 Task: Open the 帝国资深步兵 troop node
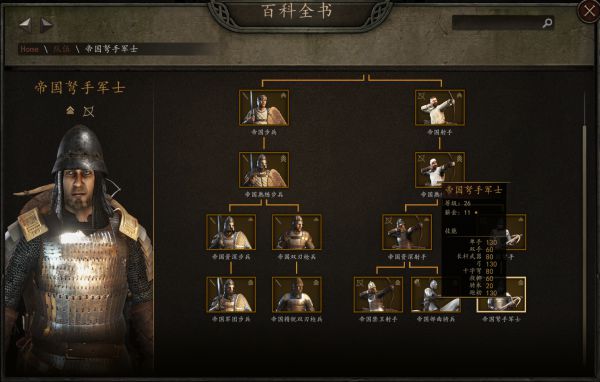coord(231,232)
